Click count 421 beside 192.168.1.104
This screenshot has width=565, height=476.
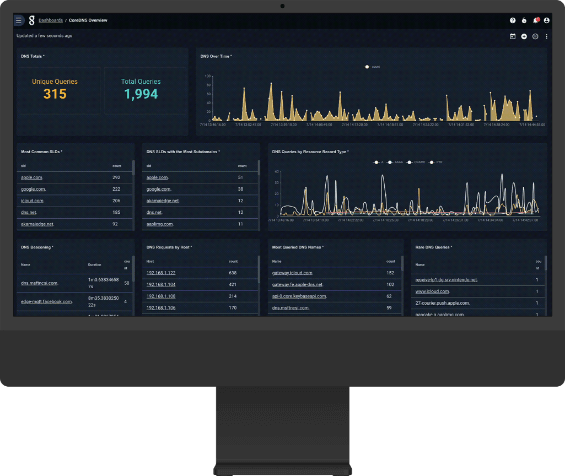[232, 285]
